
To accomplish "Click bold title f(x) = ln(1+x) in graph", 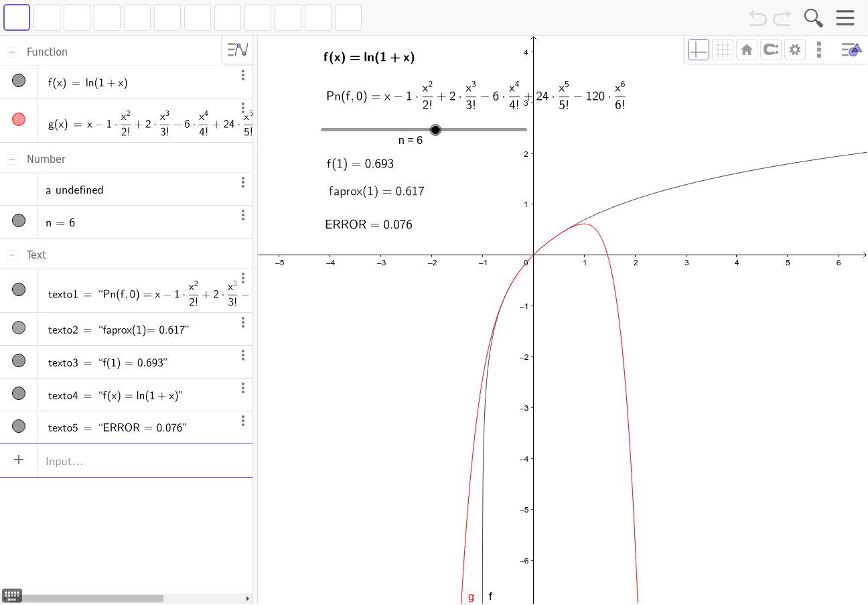I will click(x=369, y=58).
